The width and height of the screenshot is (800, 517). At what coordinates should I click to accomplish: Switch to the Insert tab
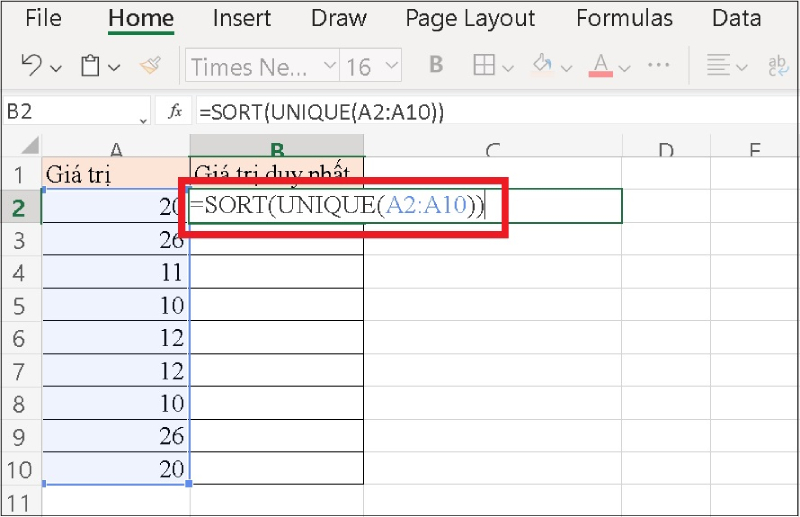pos(242,18)
